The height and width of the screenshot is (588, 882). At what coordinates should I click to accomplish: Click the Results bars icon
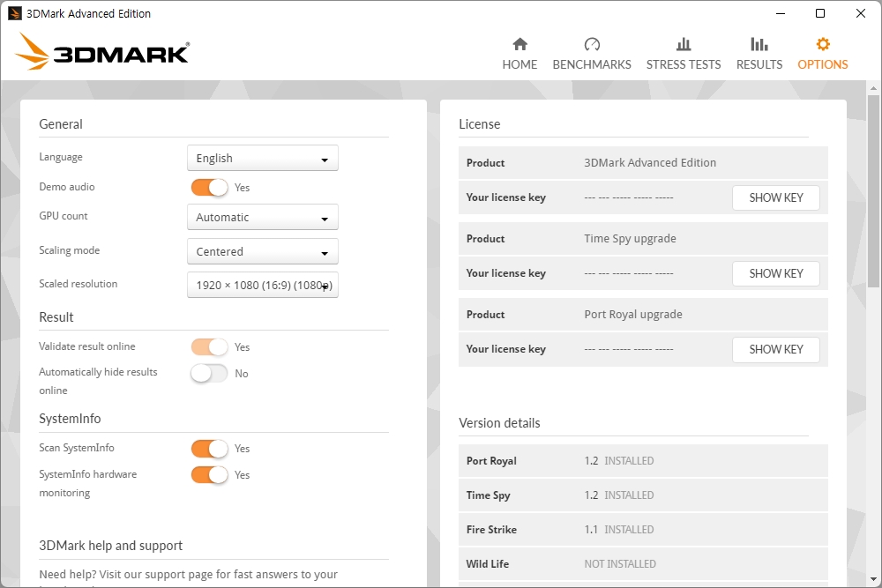(x=759, y=44)
